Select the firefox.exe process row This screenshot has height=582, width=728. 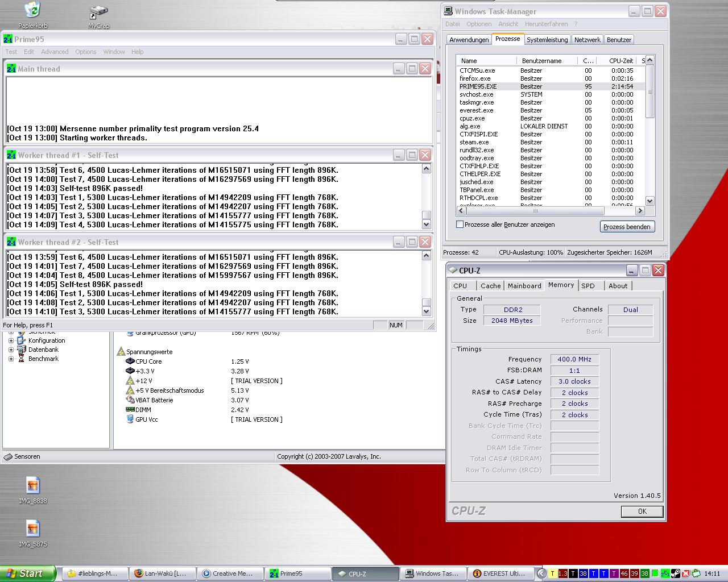click(551, 78)
